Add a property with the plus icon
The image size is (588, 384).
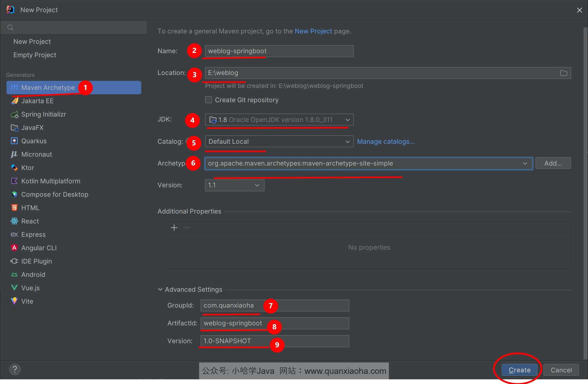(x=174, y=228)
